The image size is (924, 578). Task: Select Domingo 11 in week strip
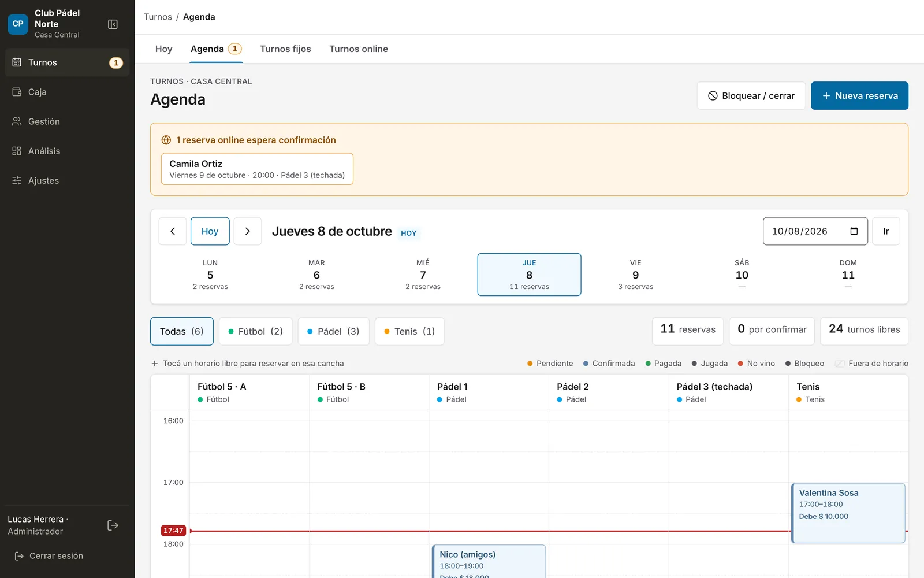[848, 275]
